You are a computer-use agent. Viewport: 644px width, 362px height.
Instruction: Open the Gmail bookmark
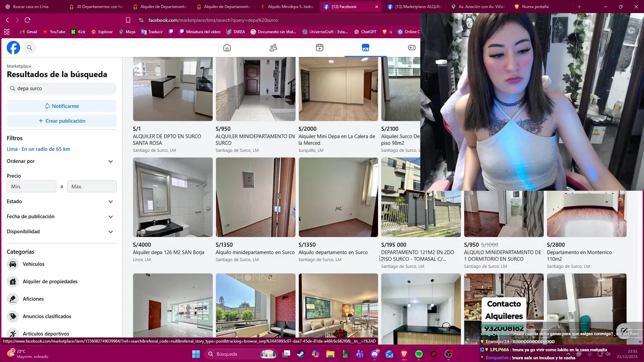[28, 32]
